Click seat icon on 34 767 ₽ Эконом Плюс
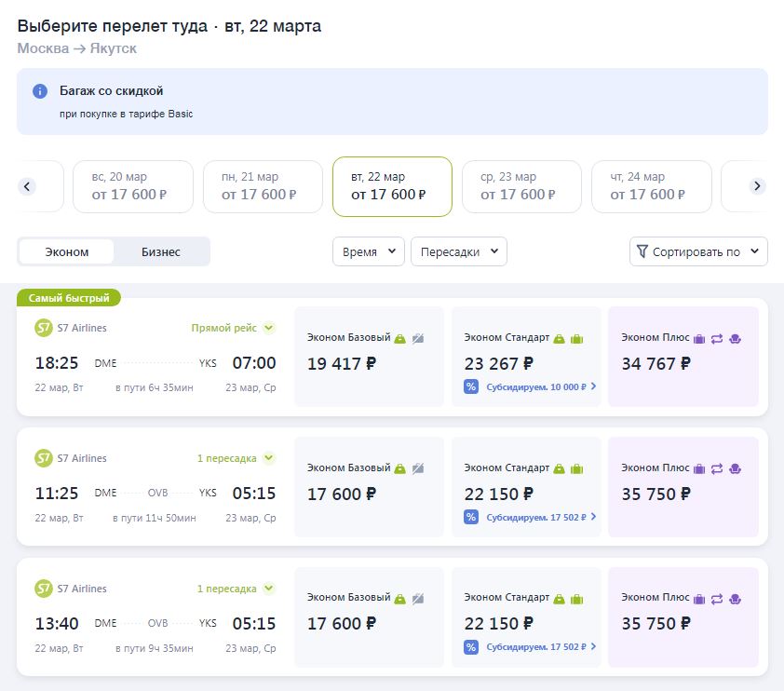The width and height of the screenshot is (784, 691). pyautogui.click(x=734, y=338)
